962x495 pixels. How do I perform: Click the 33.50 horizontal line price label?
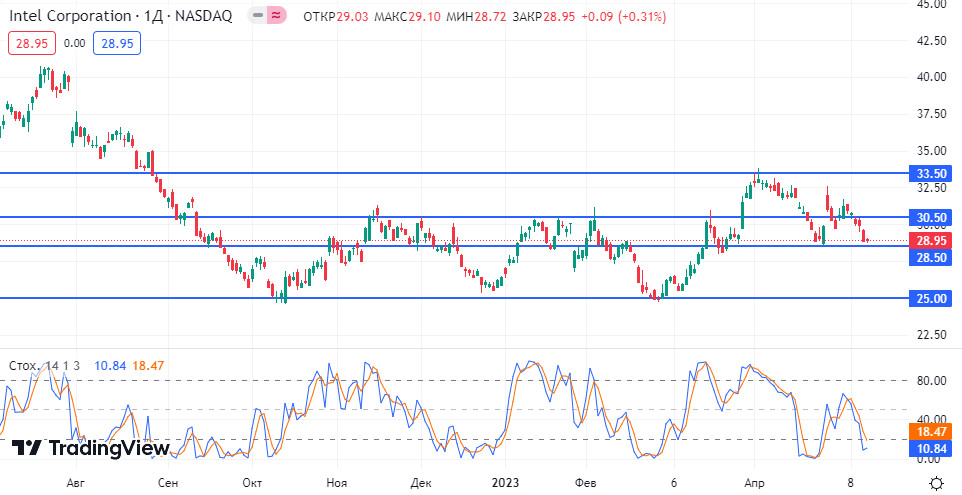[930, 173]
